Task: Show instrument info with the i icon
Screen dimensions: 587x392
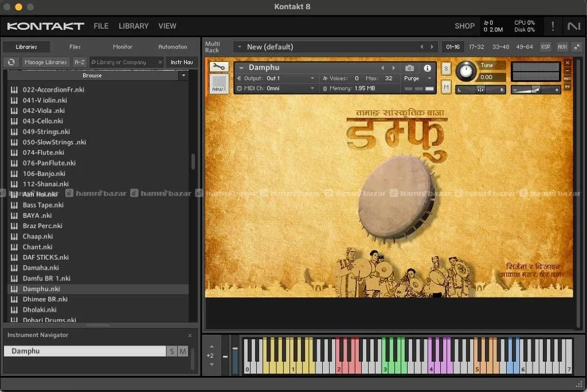Action: pos(427,68)
